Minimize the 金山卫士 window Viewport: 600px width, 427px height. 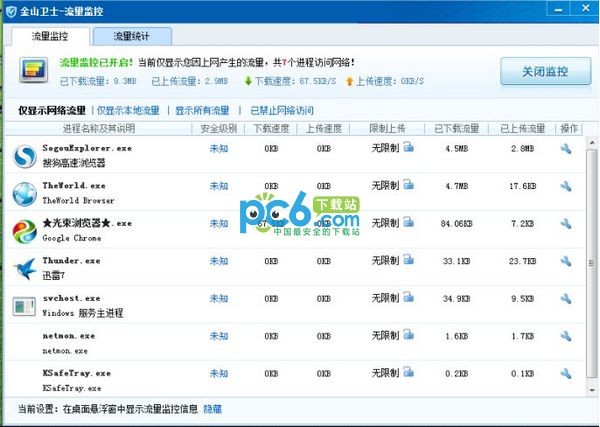559,9
